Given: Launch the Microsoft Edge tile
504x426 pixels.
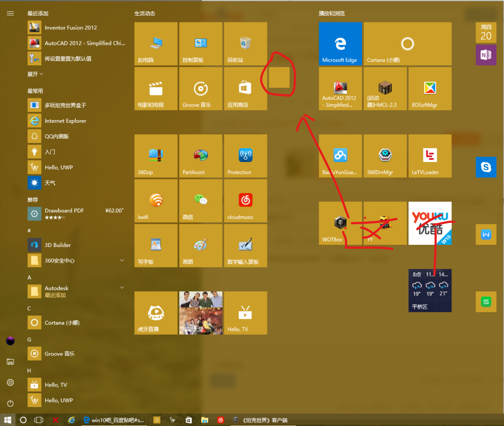Looking at the screenshot, I should tap(341, 44).
